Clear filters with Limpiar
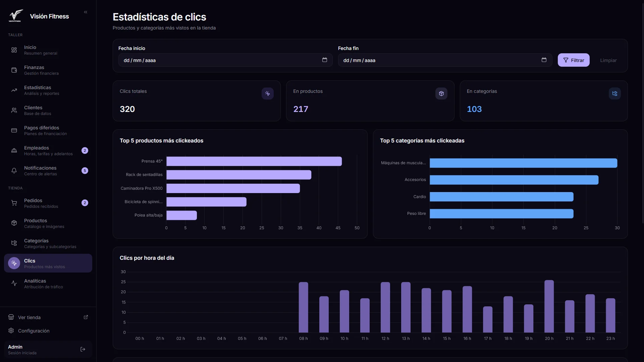The width and height of the screenshot is (644, 362). [608, 60]
